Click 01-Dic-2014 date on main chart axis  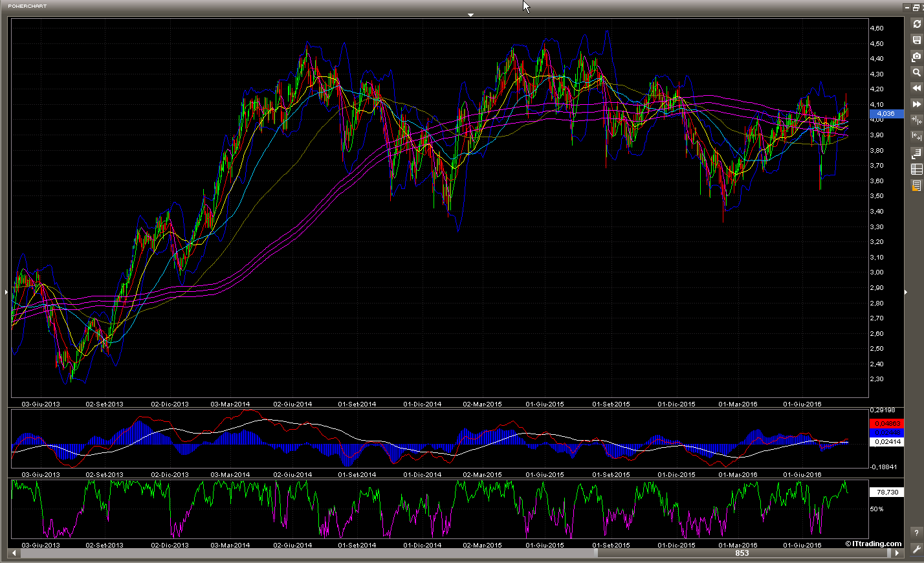point(423,404)
